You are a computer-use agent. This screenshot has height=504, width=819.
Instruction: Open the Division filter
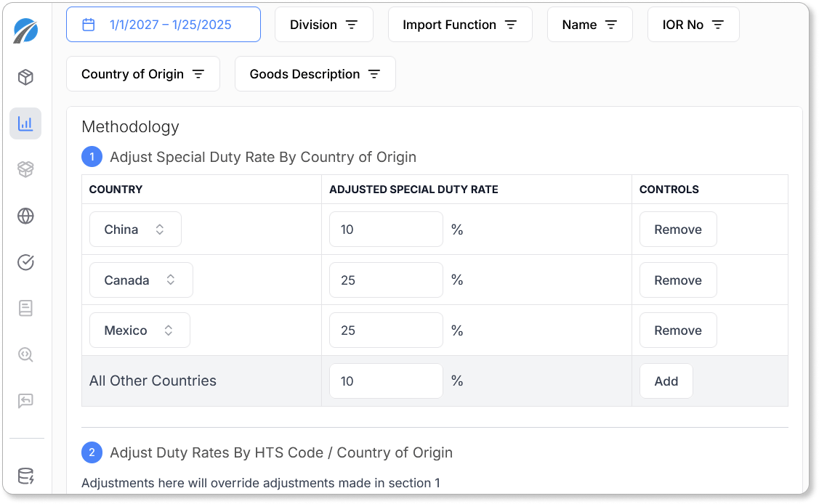tap(324, 25)
